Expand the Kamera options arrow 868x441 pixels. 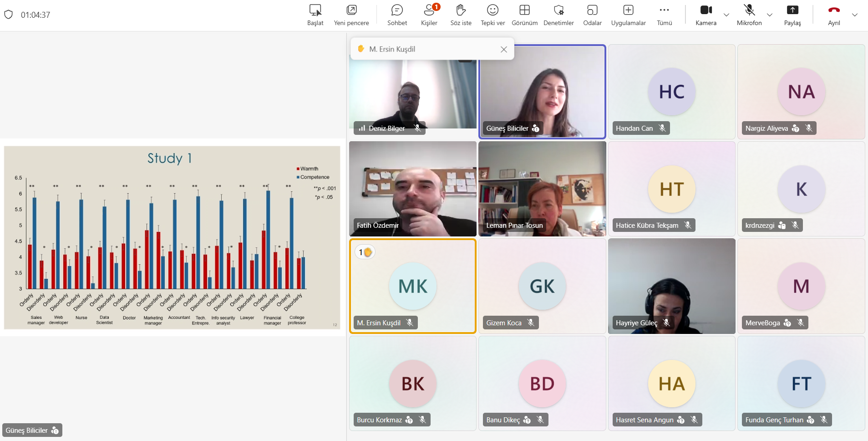(x=726, y=15)
